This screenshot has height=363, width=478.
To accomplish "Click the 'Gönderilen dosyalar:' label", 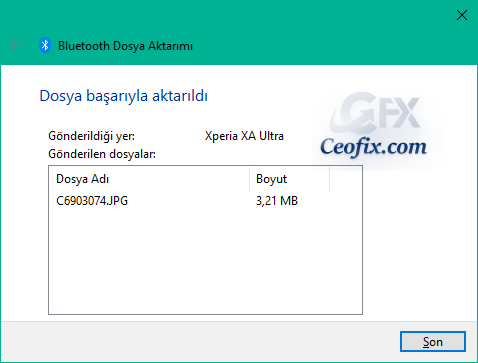I will point(102,154).
